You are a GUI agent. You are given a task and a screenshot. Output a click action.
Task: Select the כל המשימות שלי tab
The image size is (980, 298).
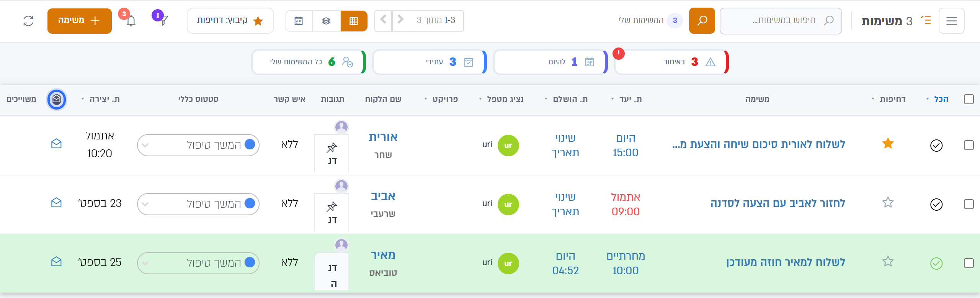click(x=309, y=62)
